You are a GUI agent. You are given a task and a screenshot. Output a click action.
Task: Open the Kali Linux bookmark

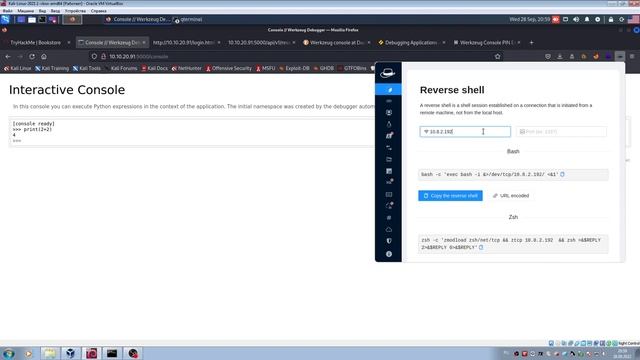coord(18,68)
